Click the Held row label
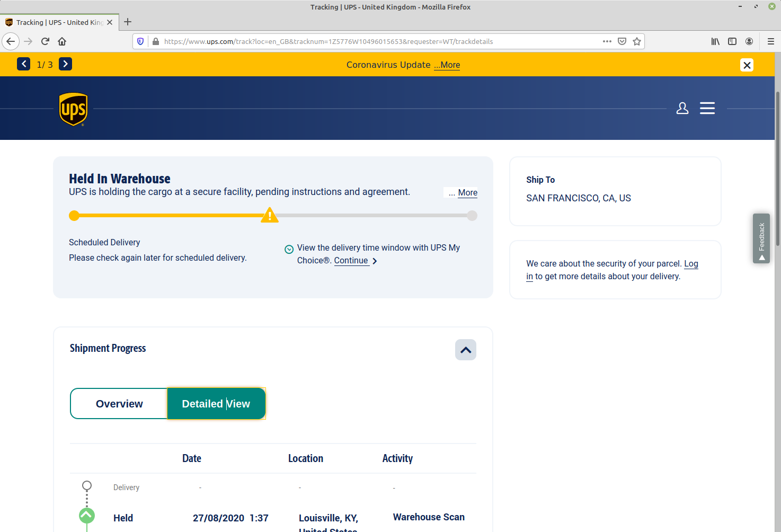This screenshot has width=781, height=532. tap(123, 518)
